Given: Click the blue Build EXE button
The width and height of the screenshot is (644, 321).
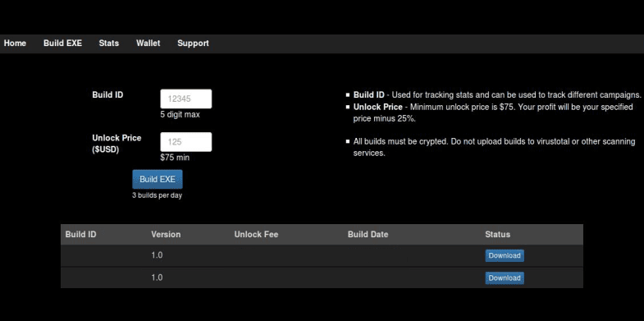Looking at the screenshot, I should point(158,179).
